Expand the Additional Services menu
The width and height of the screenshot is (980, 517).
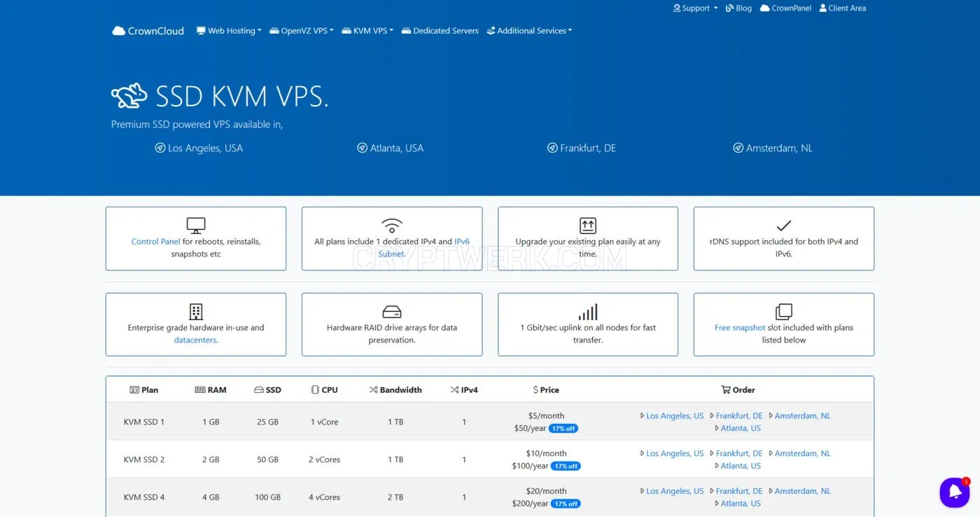point(529,31)
